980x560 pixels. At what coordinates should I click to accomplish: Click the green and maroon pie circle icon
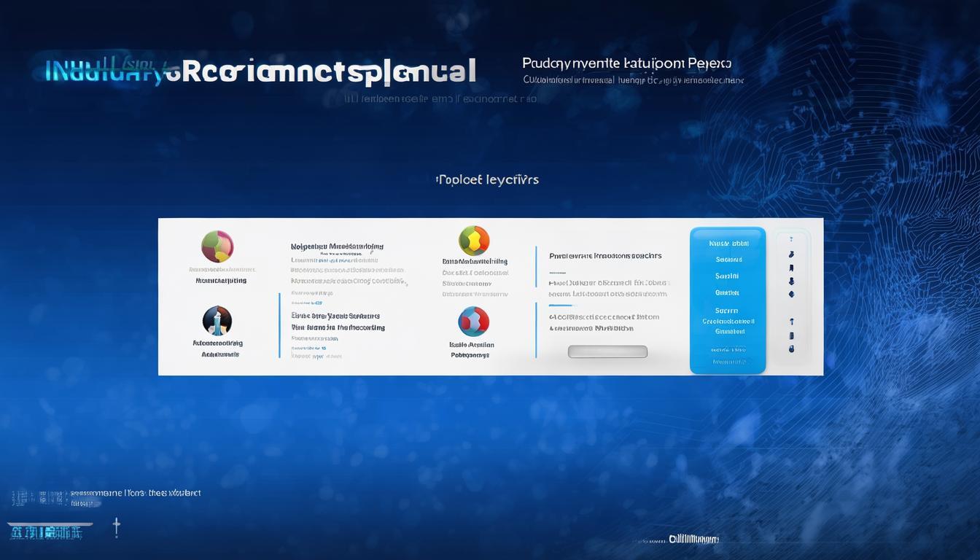coord(217,246)
